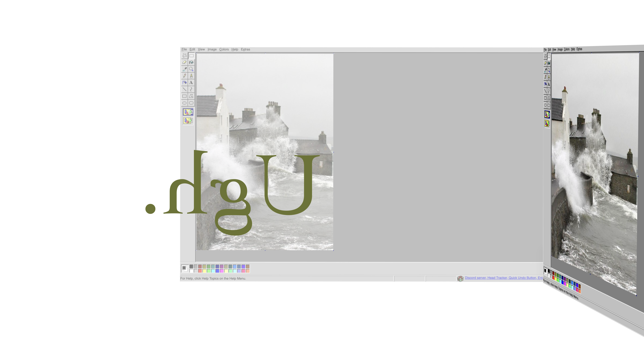Viewport: 644px width, 348px height.
Task: Select the Ellipse tool in the main toolbox
Action: 184,103
